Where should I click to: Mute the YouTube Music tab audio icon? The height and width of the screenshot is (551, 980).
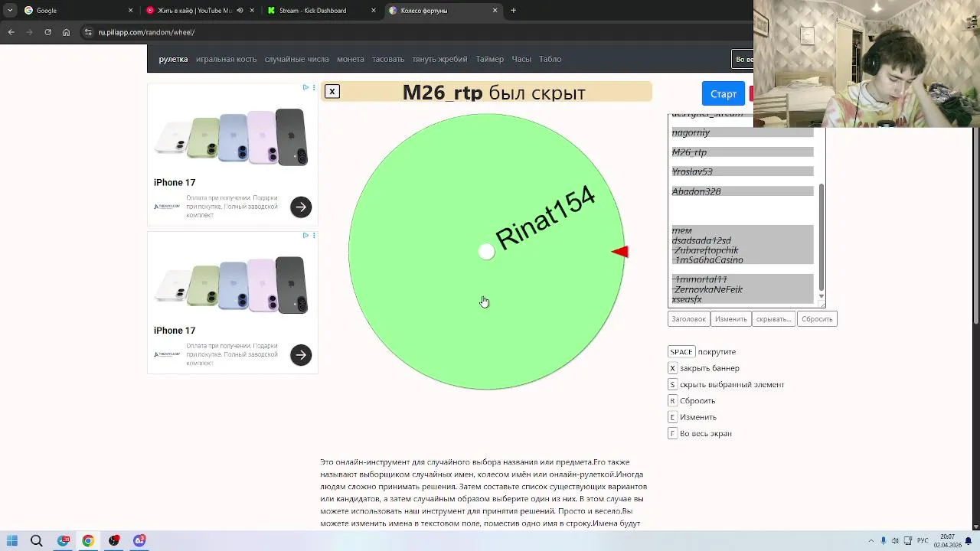[x=240, y=11]
